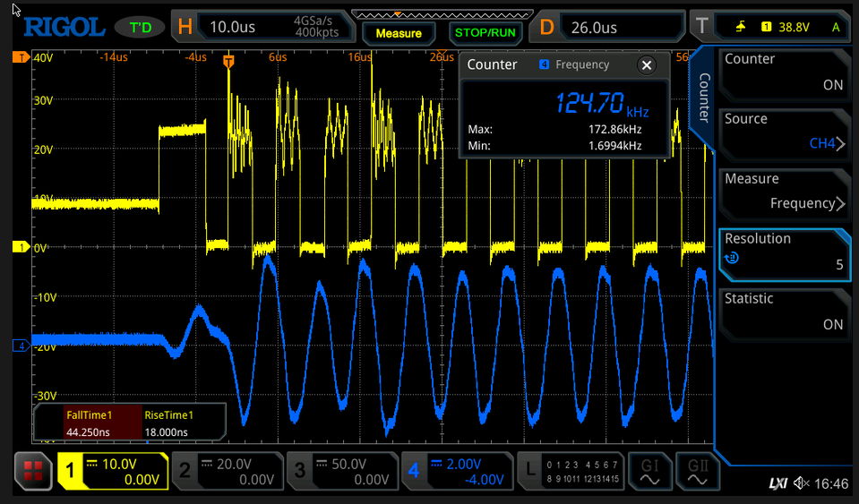Click the GII waveform generator icon
The height and width of the screenshot is (504, 859).
(x=698, y=472)
